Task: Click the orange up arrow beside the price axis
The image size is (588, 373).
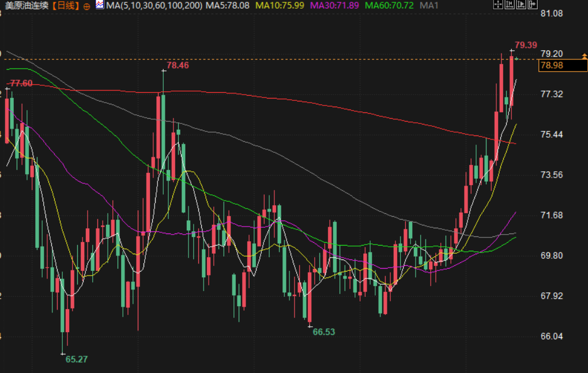Action: 584,56
